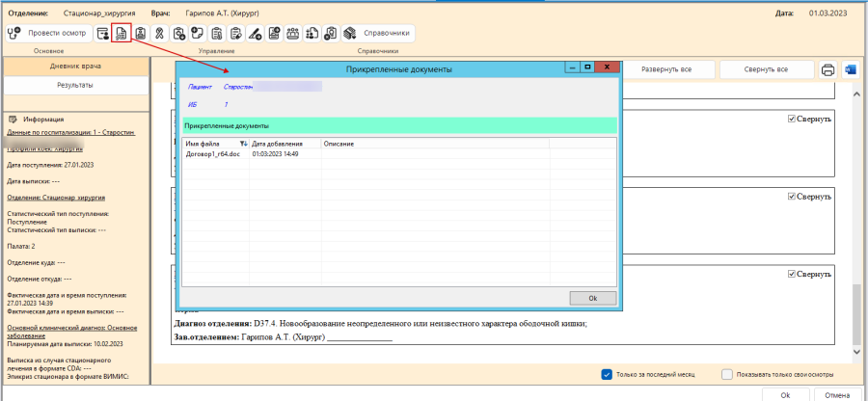The image size is (868, 401).
Task: Print the diary using printer icon
Action: [827, 70]
